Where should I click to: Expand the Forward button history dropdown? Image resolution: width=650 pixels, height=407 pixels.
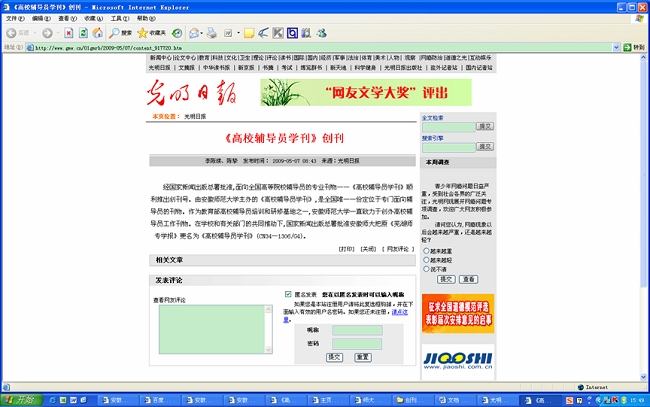point(58,33)
